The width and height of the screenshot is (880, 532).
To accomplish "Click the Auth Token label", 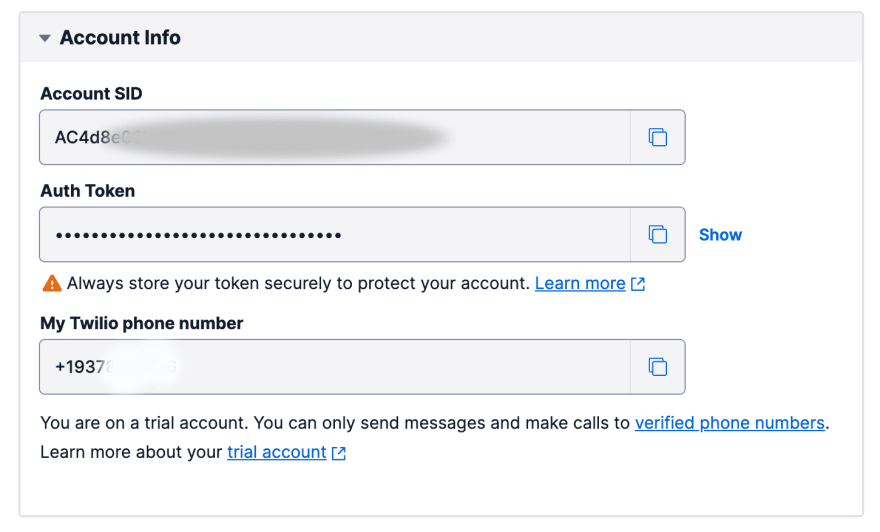I will point(88,191).
